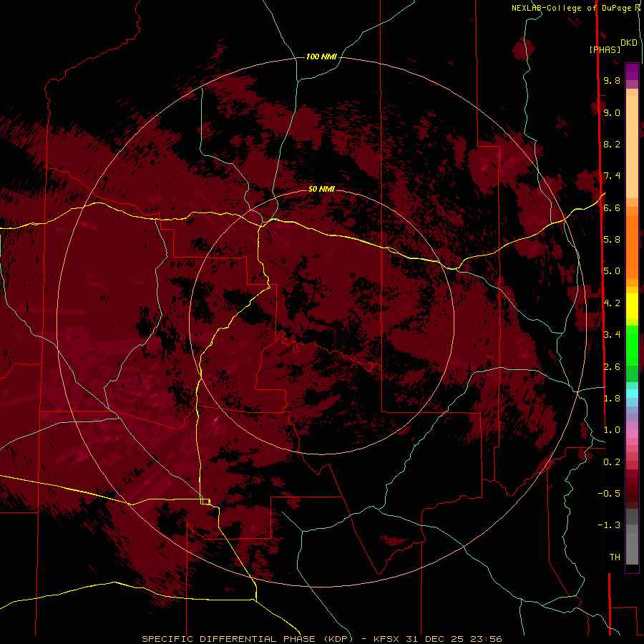Click the 50 NMI range ring label

(x=321, y=189)
